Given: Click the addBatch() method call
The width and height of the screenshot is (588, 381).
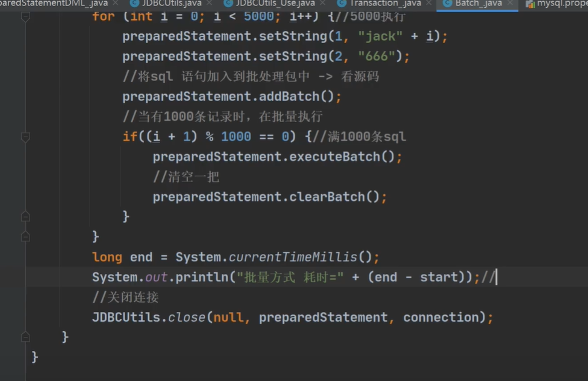Looking at the screenshot, I should 296,97.
